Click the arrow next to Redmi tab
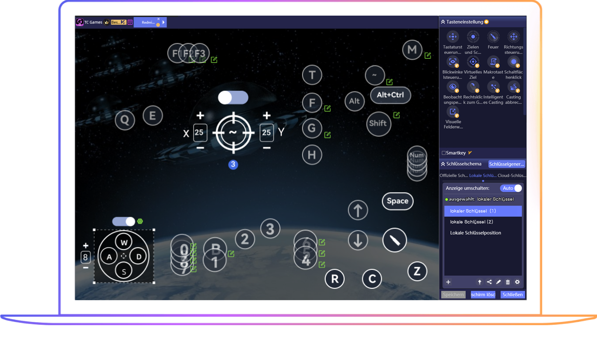Image resolution: width=597 pixels, height=364 pixels. pyautogui.click(x=164, y=22)
